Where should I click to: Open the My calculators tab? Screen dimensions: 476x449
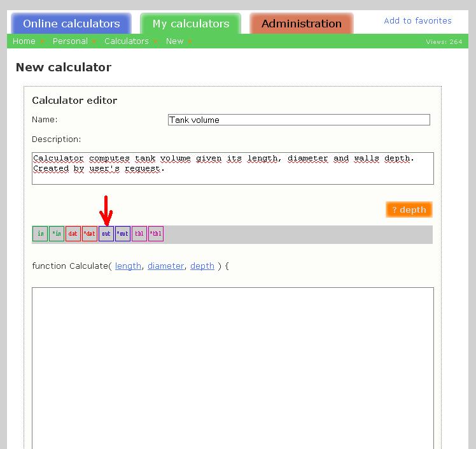click(x=191, y=24)
